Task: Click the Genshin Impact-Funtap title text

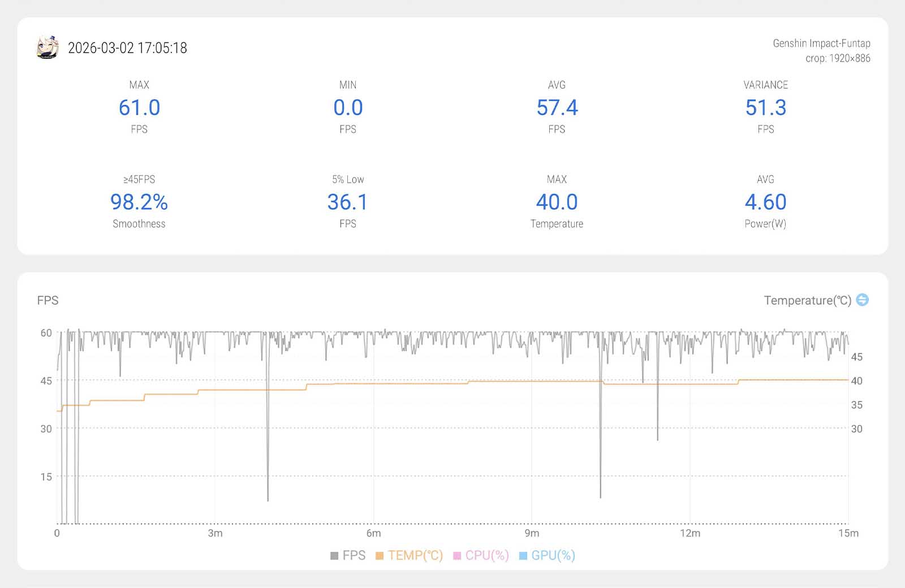Action: click(x=821, y=44)
